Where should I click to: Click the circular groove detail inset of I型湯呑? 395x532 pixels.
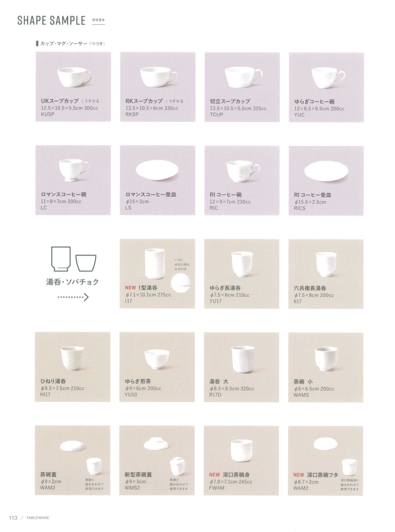coord(180,283)
